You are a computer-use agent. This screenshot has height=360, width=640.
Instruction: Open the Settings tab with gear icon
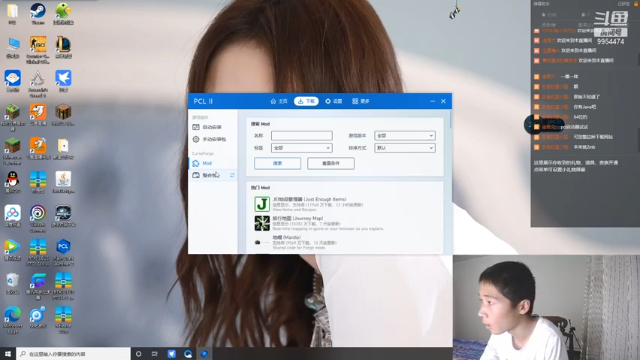(x=333, y=101)
